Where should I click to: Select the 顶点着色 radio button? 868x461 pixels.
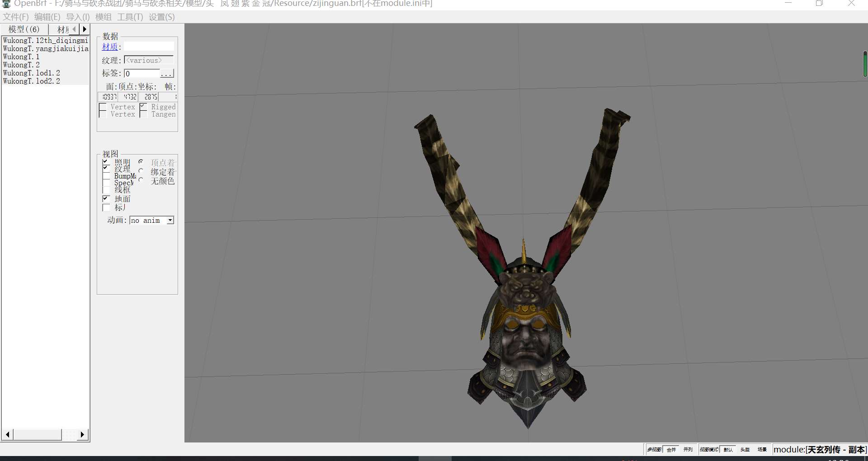pos(141,162)
